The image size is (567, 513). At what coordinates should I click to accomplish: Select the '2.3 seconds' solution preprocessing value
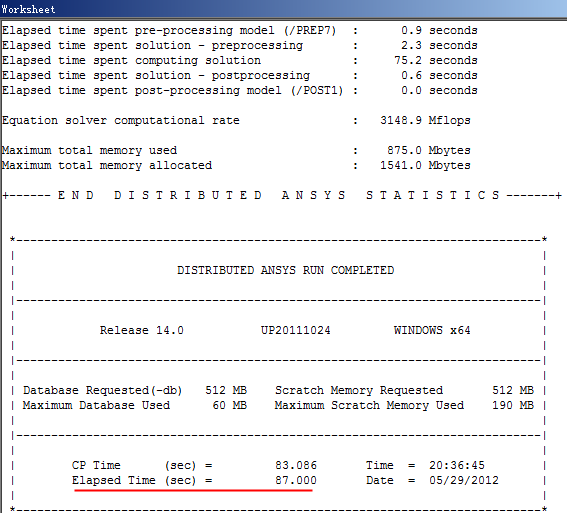(439, 45)
